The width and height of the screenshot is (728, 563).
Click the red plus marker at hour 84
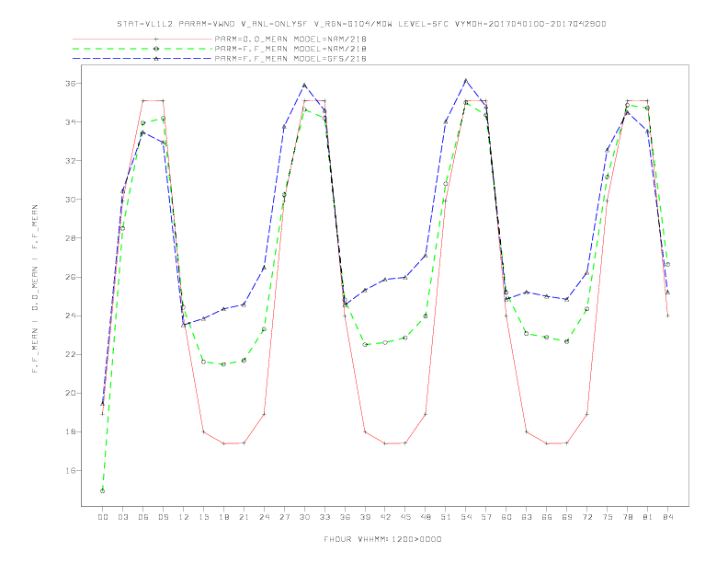pos(667,316)
